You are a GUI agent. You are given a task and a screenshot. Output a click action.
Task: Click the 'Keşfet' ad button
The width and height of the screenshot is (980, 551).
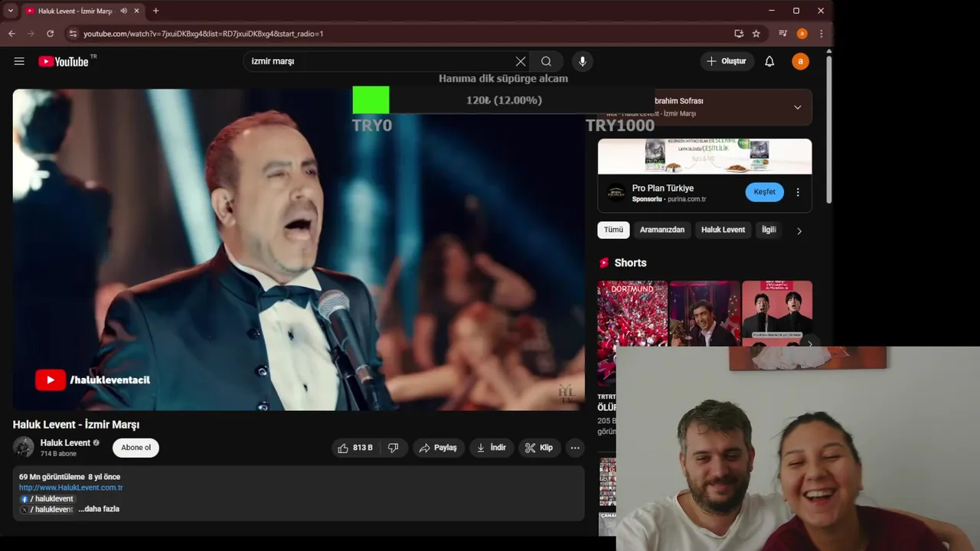click(764, 192)
